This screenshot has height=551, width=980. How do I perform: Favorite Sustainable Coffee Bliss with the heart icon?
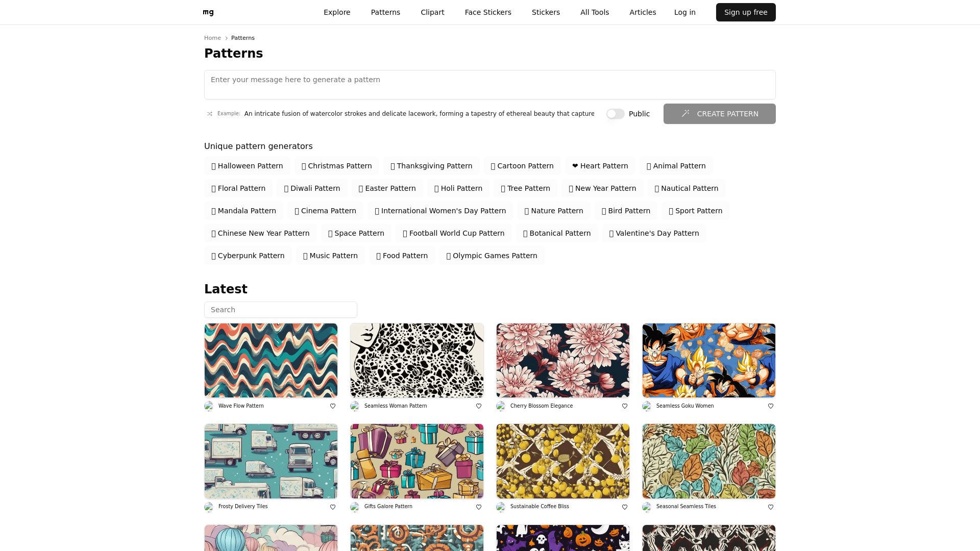[624, 507]
